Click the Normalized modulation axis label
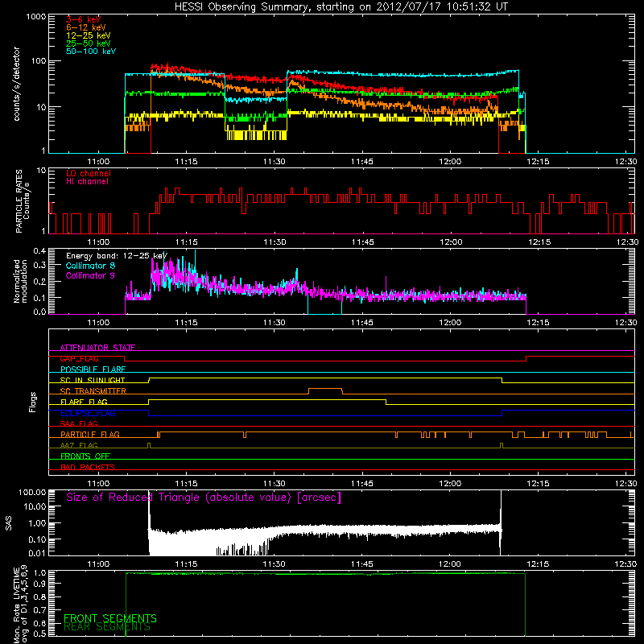Viewport: 644px width, 644px height. point(21,281)
